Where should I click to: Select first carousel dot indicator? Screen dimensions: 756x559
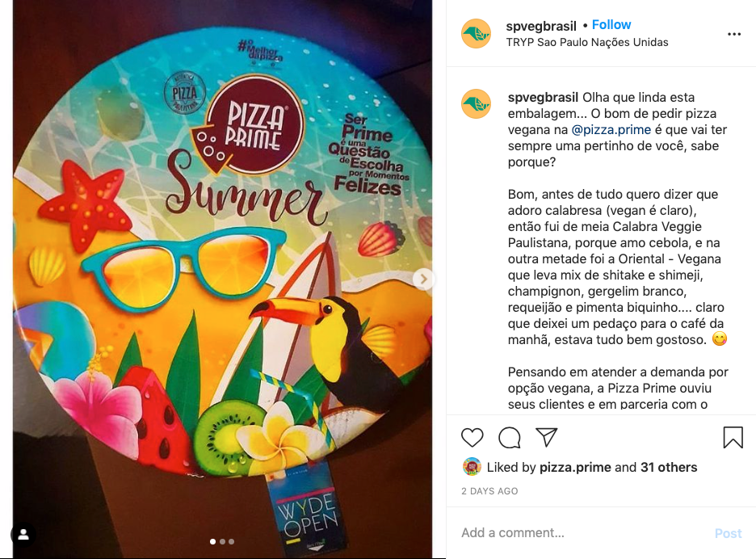[212, 542]
